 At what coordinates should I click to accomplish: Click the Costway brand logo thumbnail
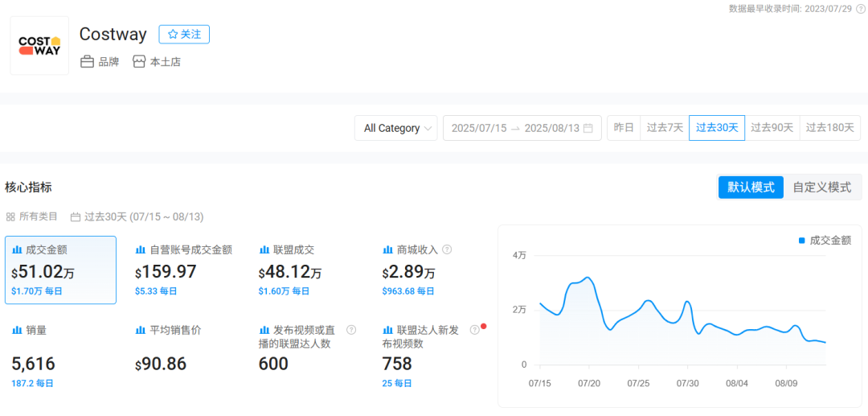(39, 46)
